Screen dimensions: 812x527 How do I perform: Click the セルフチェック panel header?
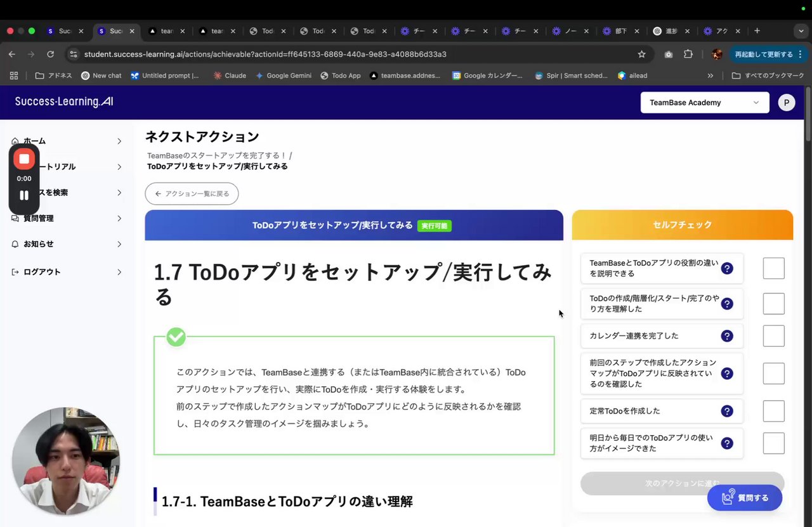[x=683, y=224]
